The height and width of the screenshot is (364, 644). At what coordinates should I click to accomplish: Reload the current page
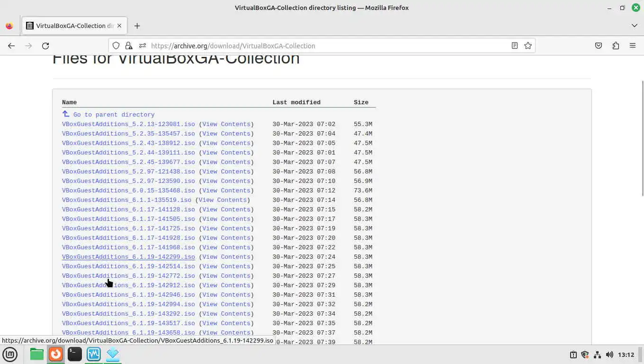click(x=45, y=45)
